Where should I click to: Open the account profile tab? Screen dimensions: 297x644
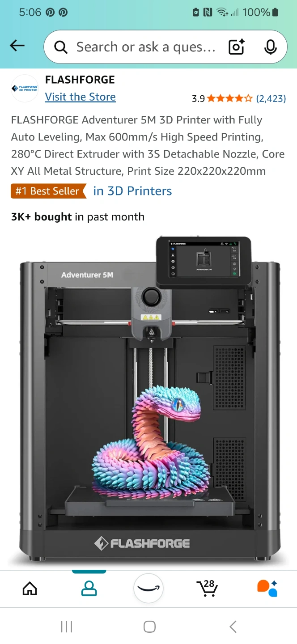tap(89, 588)
